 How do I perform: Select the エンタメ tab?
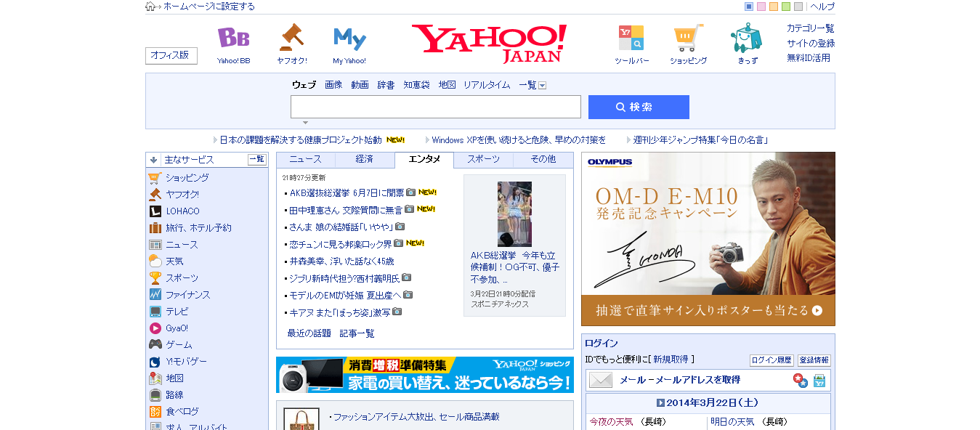click(424, 159)
